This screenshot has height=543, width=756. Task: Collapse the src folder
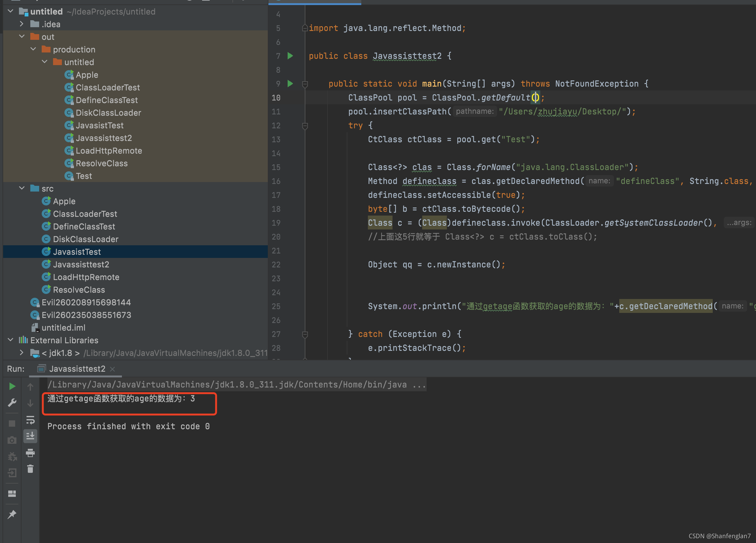(22, 188)
